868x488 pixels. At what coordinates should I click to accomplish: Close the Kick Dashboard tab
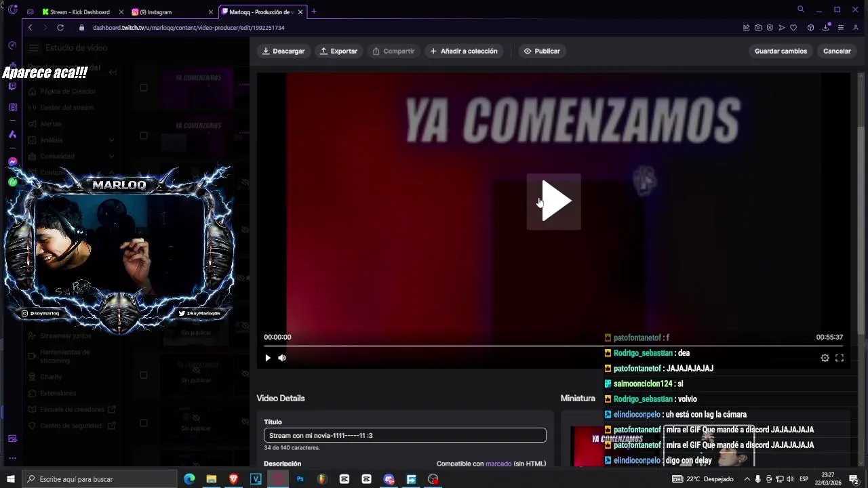(x=121, y=12)
